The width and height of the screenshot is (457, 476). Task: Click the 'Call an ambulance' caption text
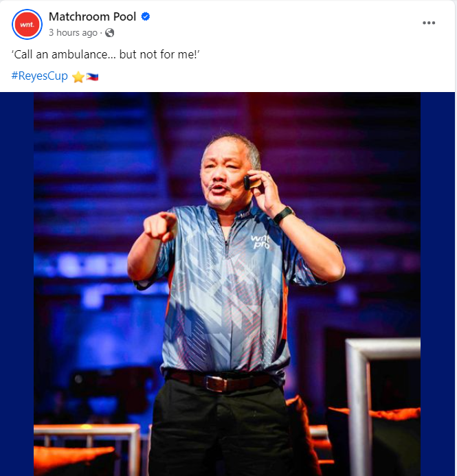coord(105,55)
